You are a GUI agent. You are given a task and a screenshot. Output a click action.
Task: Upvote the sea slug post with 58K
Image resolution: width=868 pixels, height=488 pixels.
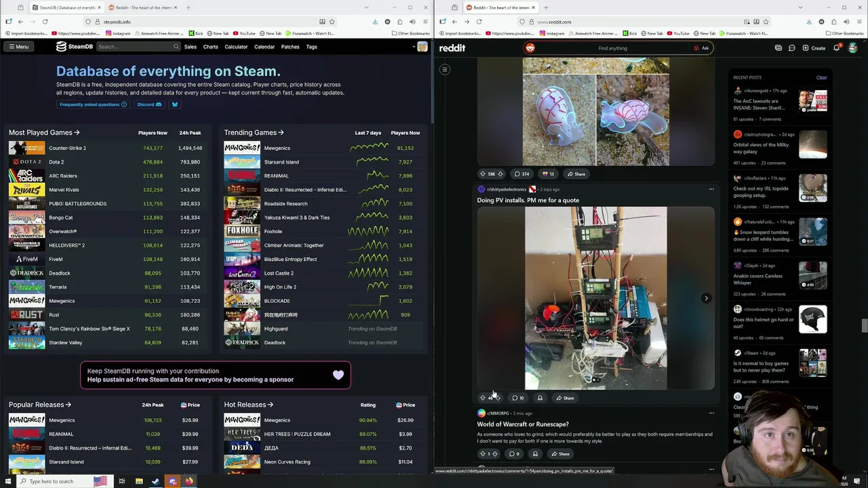point(483,174)
